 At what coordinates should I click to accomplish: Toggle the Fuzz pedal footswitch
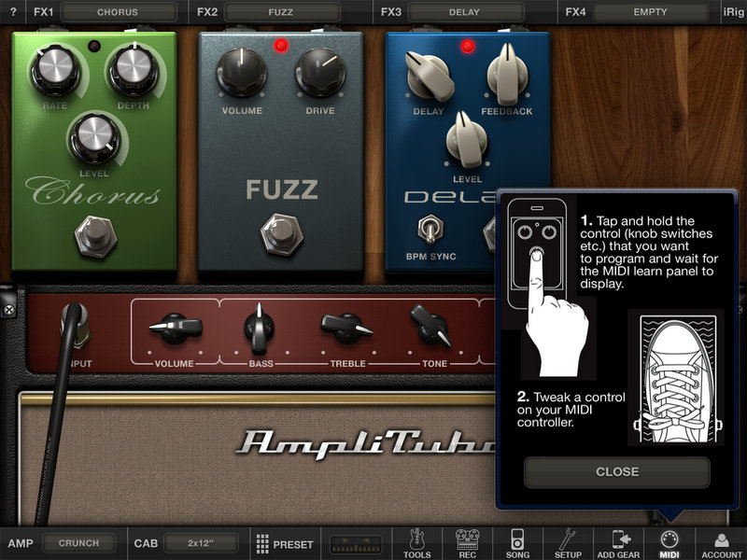281,234
